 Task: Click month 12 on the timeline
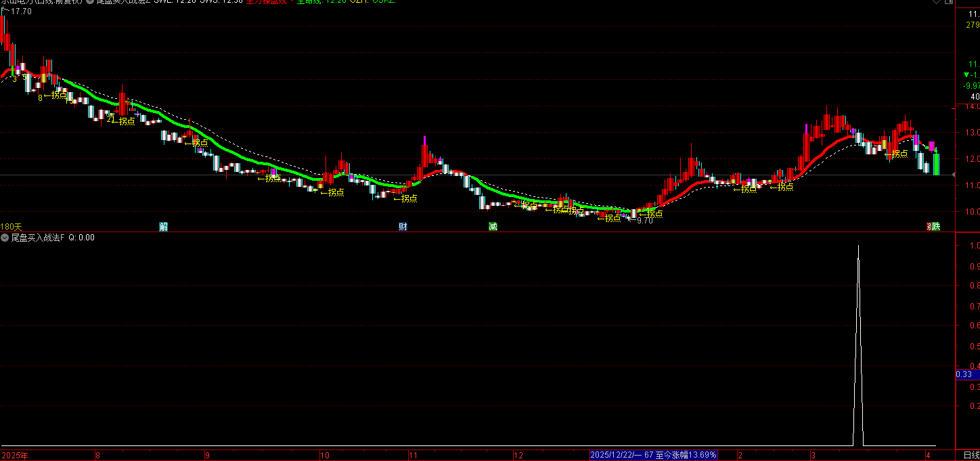[x=519, y=456]
